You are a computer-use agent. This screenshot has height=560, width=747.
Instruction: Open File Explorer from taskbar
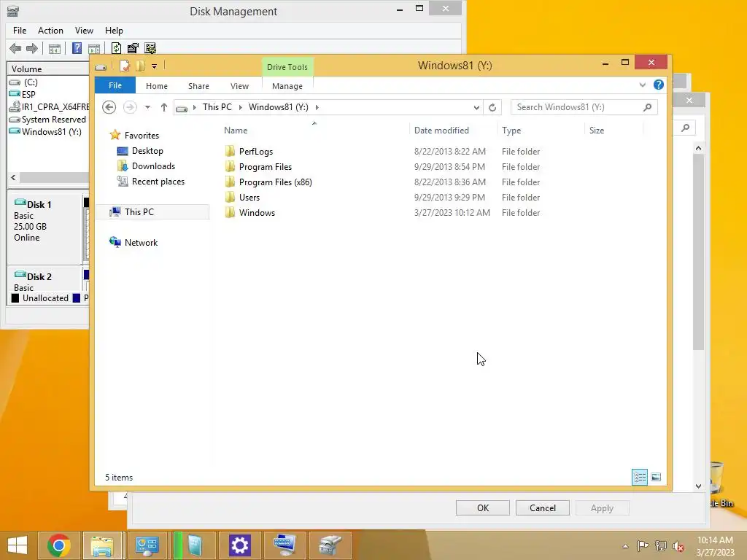102,545
